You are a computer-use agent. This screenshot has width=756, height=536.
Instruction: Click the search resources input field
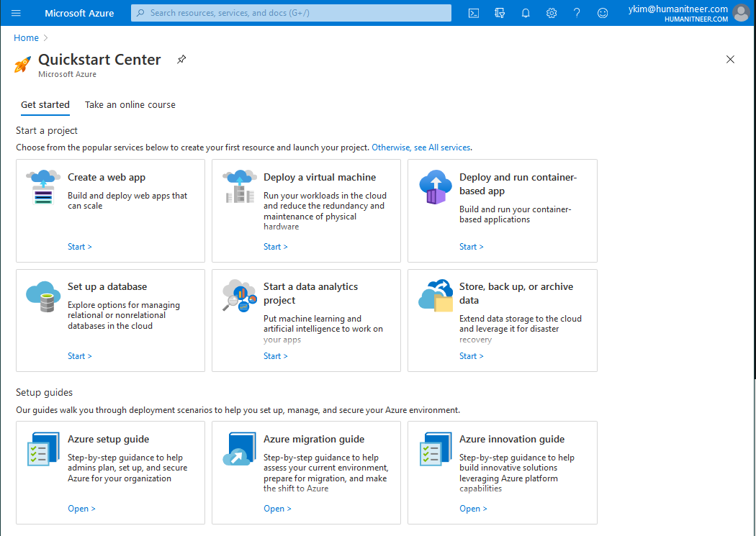[291, 13]
